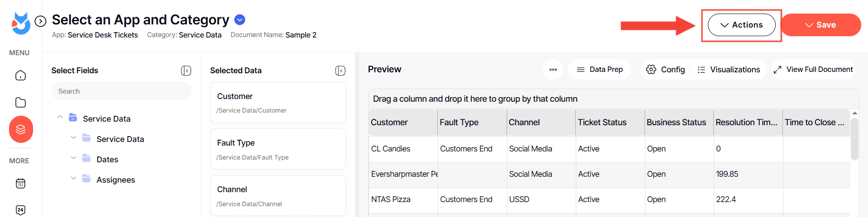Viewport: 868px width, 217px height.
Task: Open the Config settings
Action: coord(665,70)
